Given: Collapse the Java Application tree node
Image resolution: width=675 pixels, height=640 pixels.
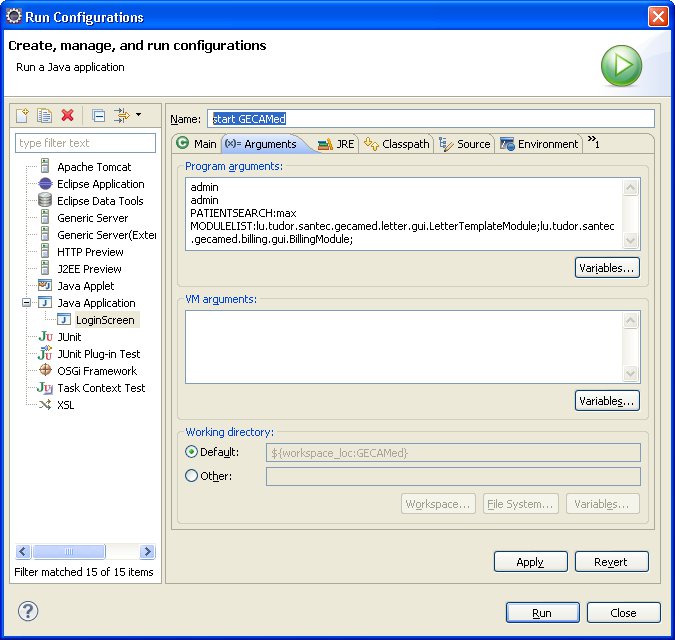Looking at the screenshot, I should 27,303.
